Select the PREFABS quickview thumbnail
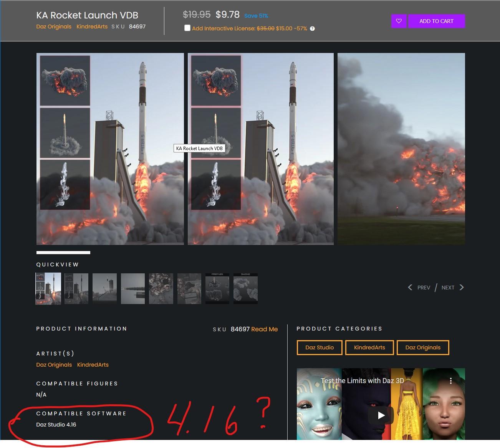The height and width of the screenshot is (448, 500). click(x=217, y=289)
